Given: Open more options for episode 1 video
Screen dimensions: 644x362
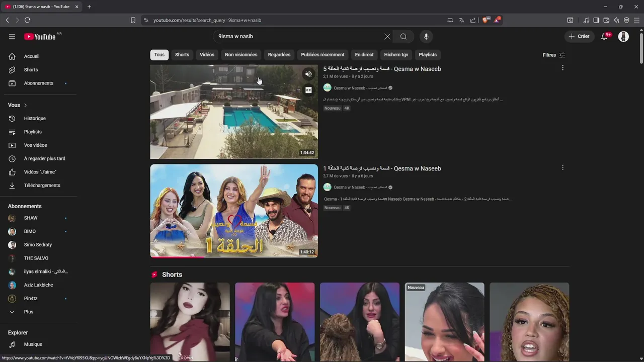Looking at the screenshot, I should point(562,167).
